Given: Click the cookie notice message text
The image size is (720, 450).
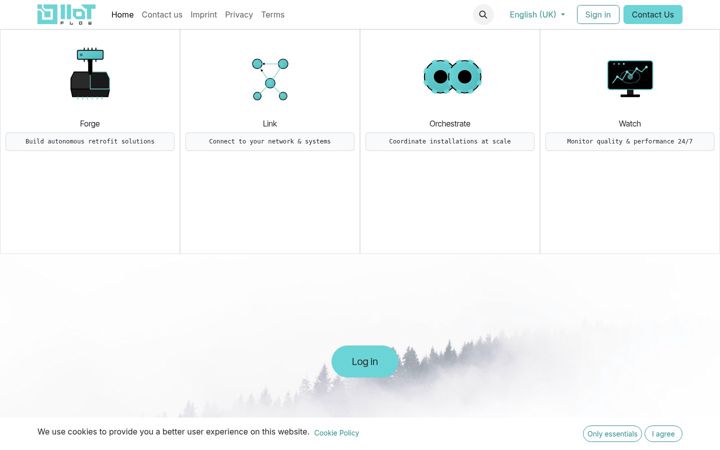Looking at the screenshot, I should 173,432.
